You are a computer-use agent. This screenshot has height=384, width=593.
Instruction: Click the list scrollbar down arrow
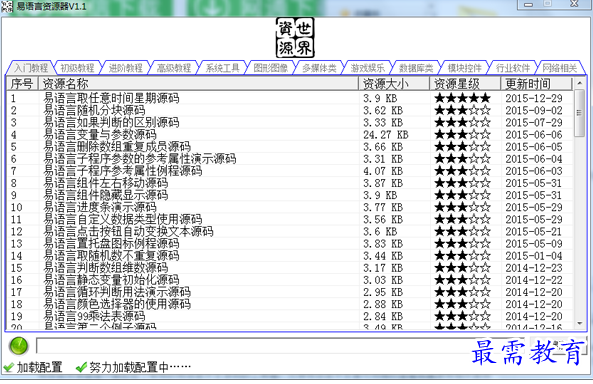579,323
